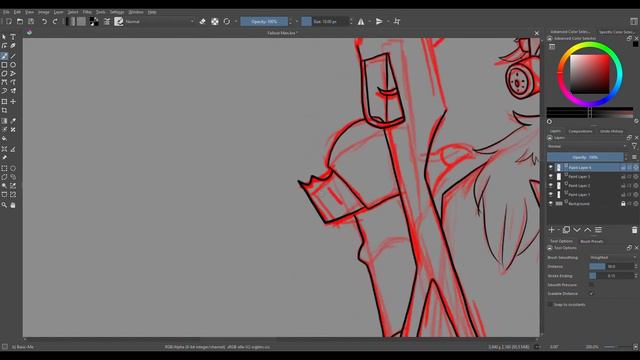This screenshot has width=640, height=360.
Task: Switch to the Undo History tab
Action: [611, 131]
